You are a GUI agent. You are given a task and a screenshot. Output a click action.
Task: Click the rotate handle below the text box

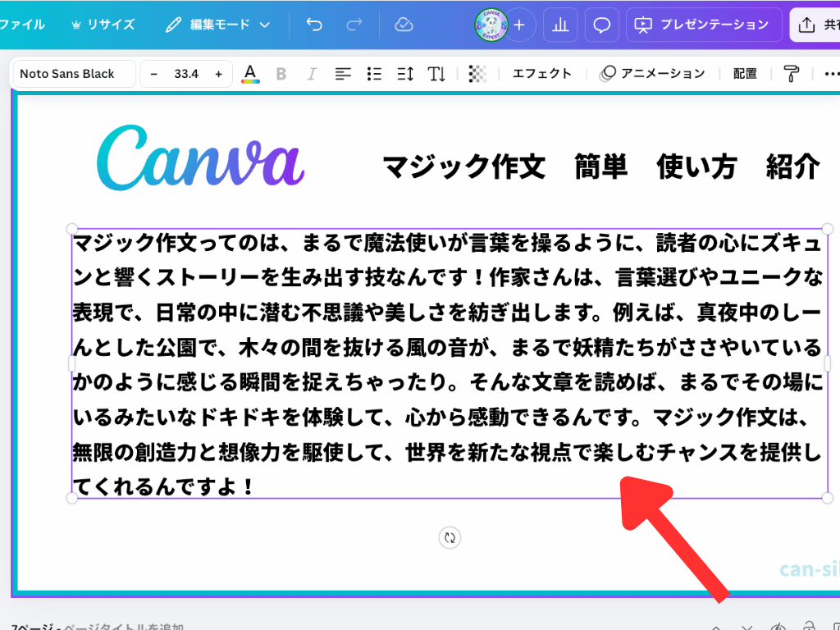point(450,537)
